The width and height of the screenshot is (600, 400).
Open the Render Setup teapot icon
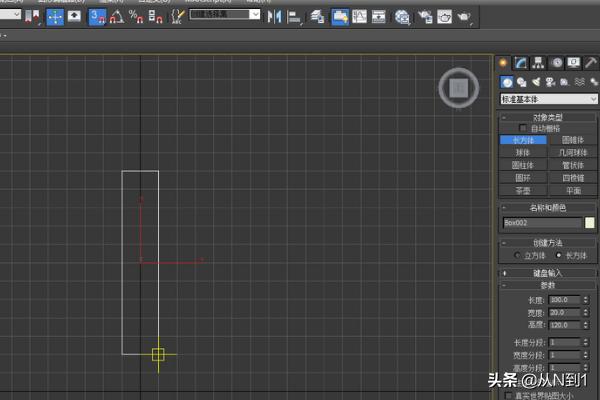(x=425, y=17)
